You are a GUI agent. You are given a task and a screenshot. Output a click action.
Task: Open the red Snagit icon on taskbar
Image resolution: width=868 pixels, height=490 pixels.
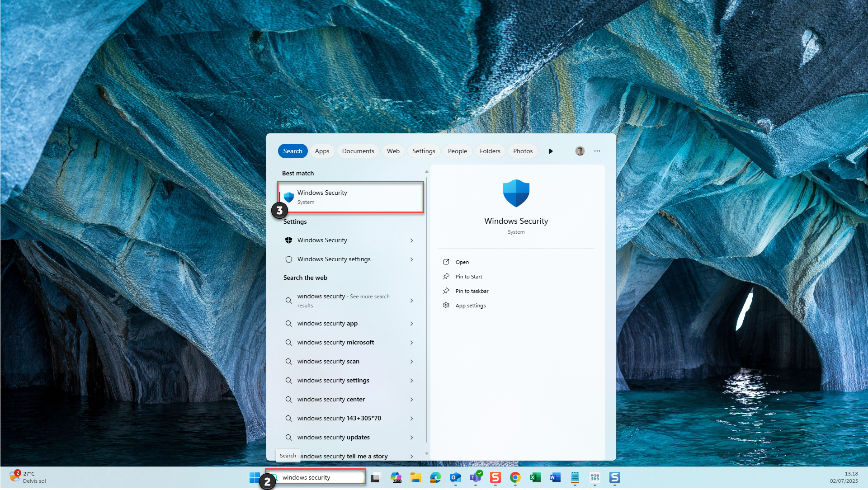[495, 477]
